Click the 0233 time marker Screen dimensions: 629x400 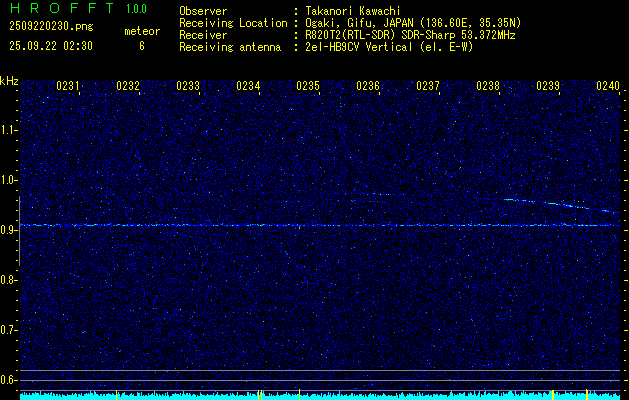coord(188,86)
